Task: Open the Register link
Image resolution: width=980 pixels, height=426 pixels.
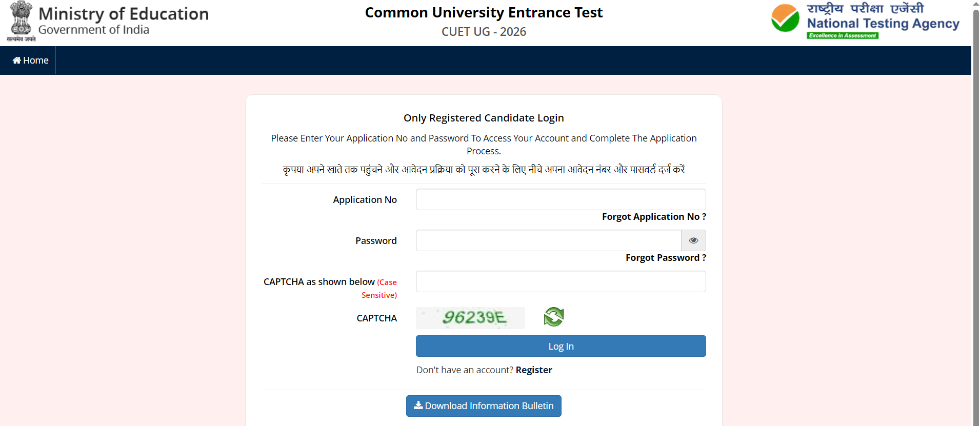Action: click(x=534, y=370)
